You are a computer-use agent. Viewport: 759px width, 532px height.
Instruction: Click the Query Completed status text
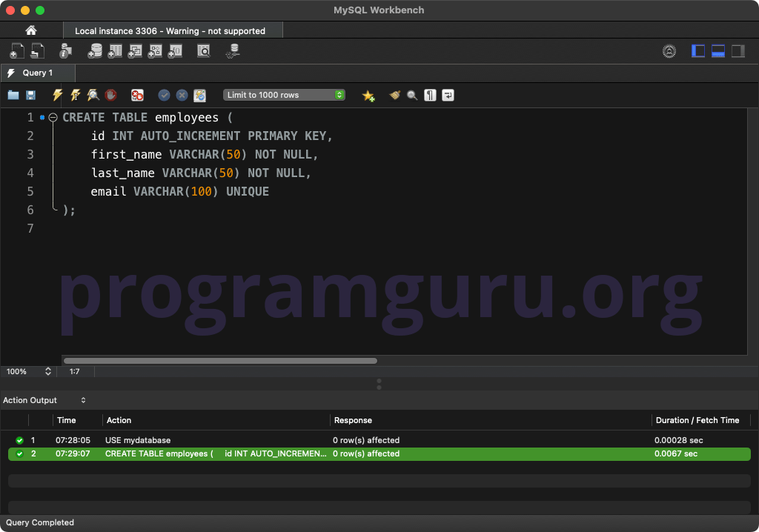point(40,522)
